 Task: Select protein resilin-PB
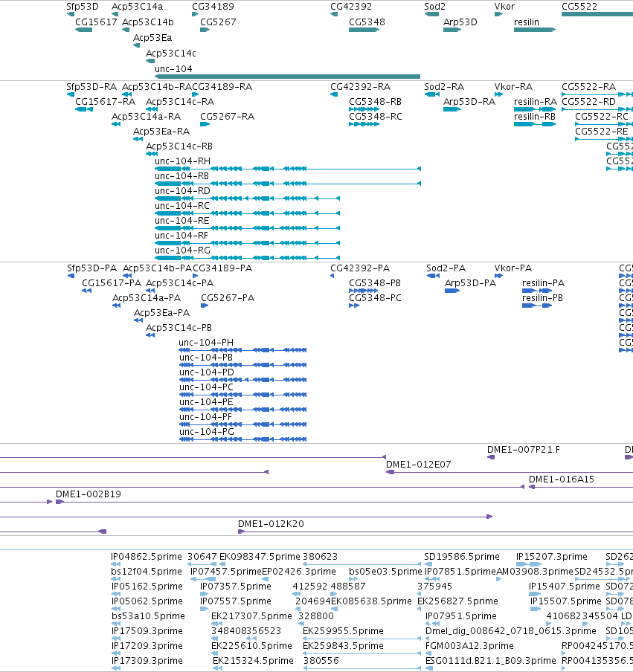click(x=537, y=306)
